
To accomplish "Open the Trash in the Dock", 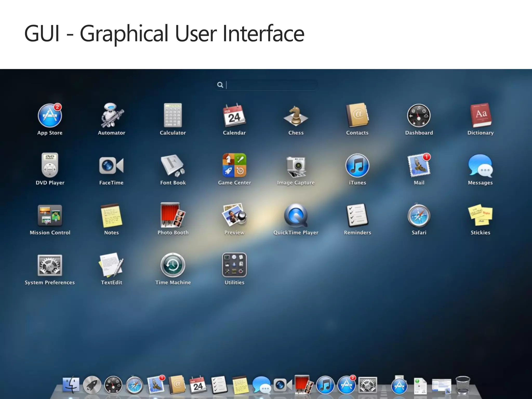I will click(x=463, y=385).
